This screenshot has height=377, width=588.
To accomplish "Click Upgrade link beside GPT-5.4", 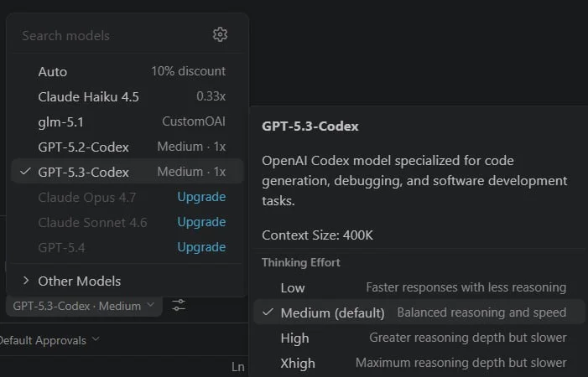I will [201, 247].
